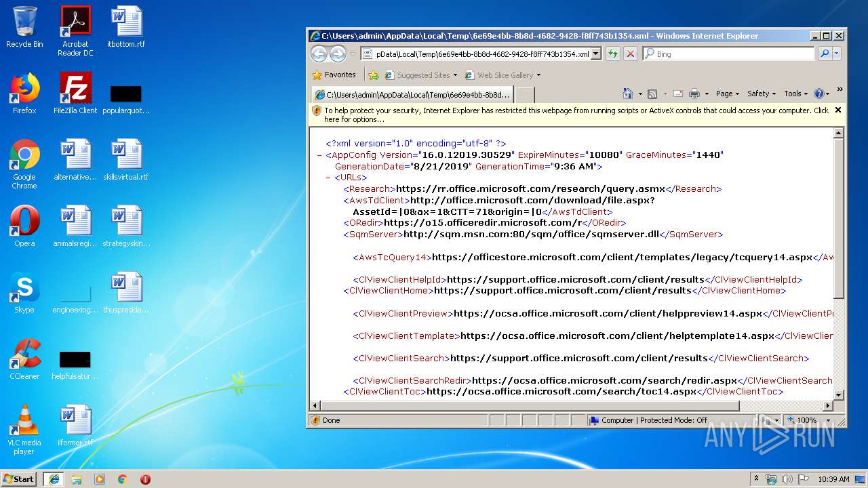Image resolution: width=868 pixels, height=488 pixels.
Task: Go back in Internet Explorer
Action: tap(319, 54)
